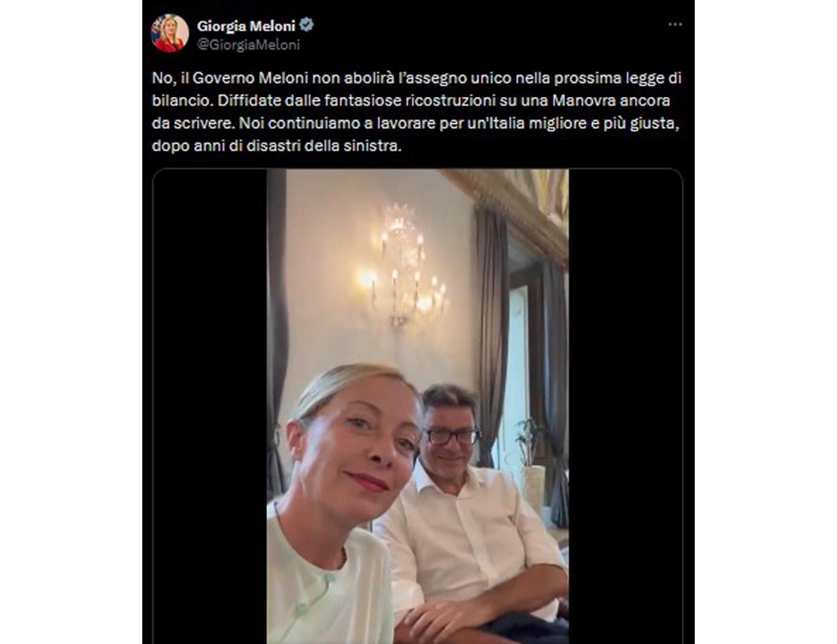This screenshot has height=644, width=837.
Task: Open the three-dot more options menu
Action: click(x=675, y=24)
